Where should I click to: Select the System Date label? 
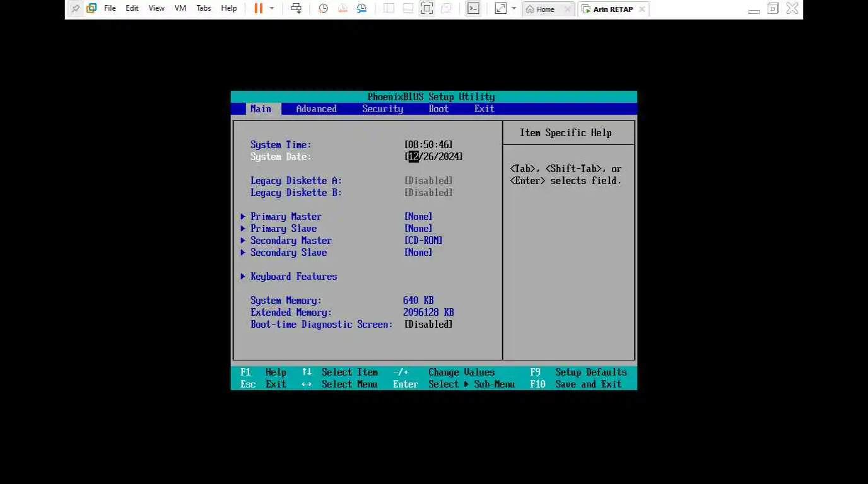(x=281, y=157)
